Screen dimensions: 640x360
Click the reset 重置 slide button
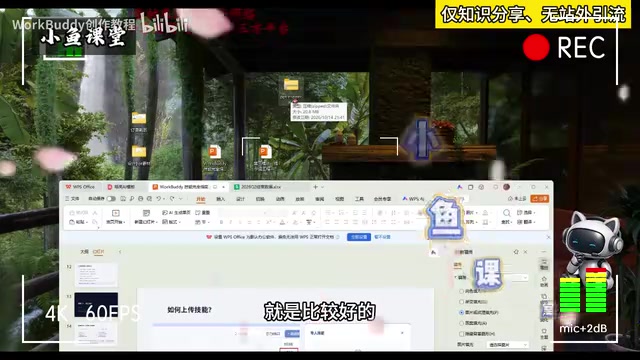203,213
